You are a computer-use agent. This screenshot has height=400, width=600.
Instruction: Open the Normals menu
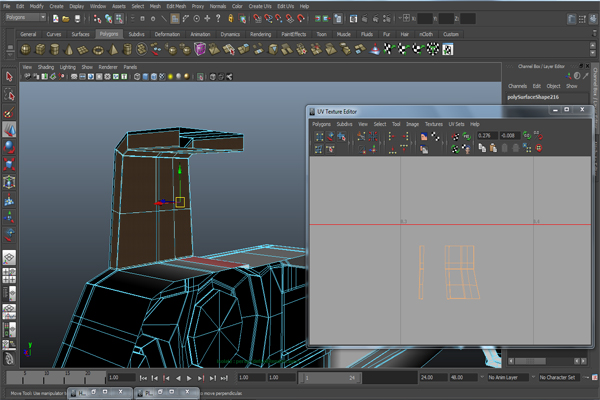click(x=218, y=6)
